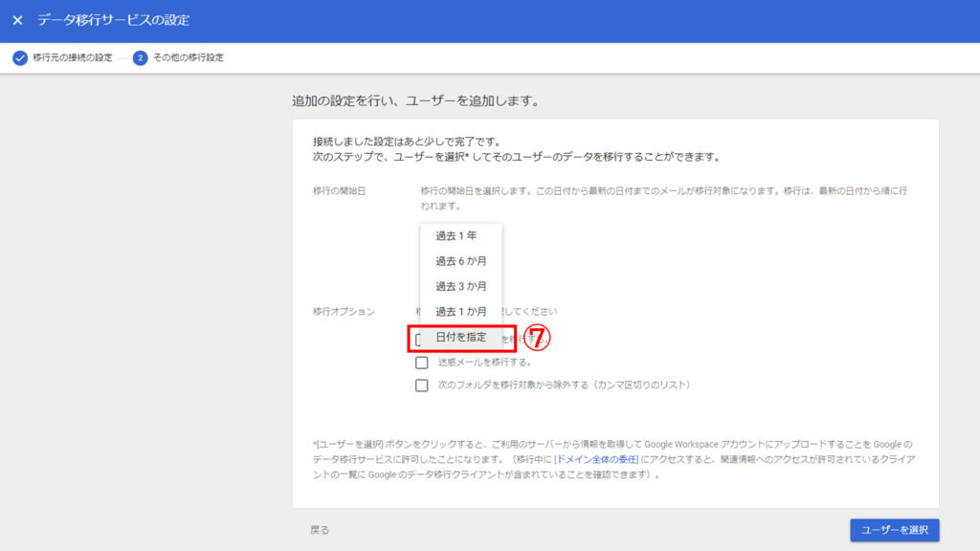Click the 移行元の接続の設定 step label
980x551 pixels.
(x=72, y=57)
